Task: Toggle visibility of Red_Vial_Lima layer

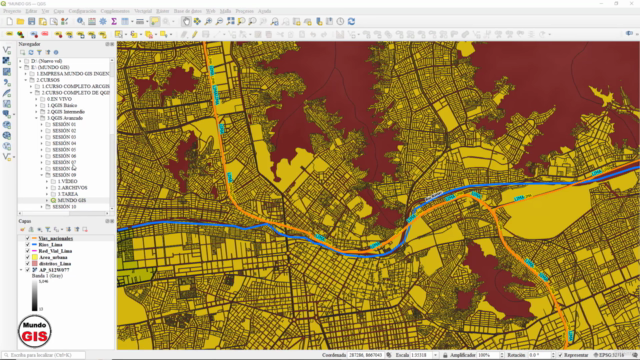Action: (28, 251)
